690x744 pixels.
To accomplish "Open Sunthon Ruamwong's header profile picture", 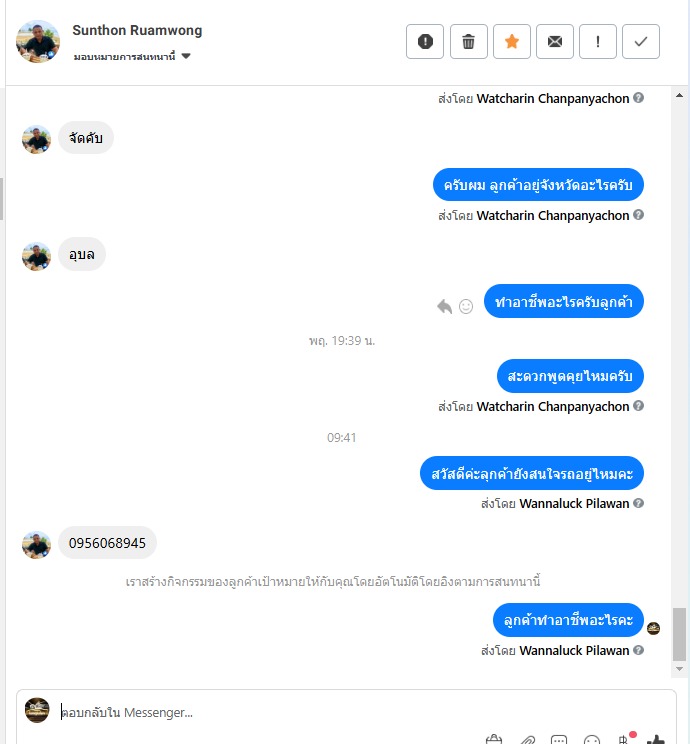I will point(38,41).
